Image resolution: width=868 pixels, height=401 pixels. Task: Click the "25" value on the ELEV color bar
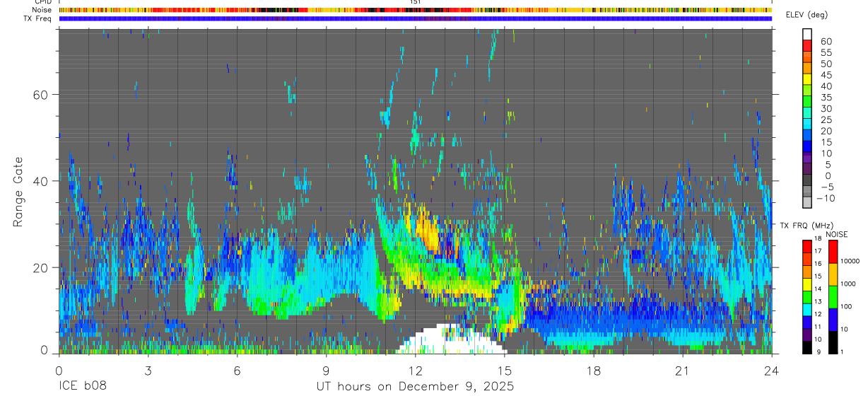826,120
